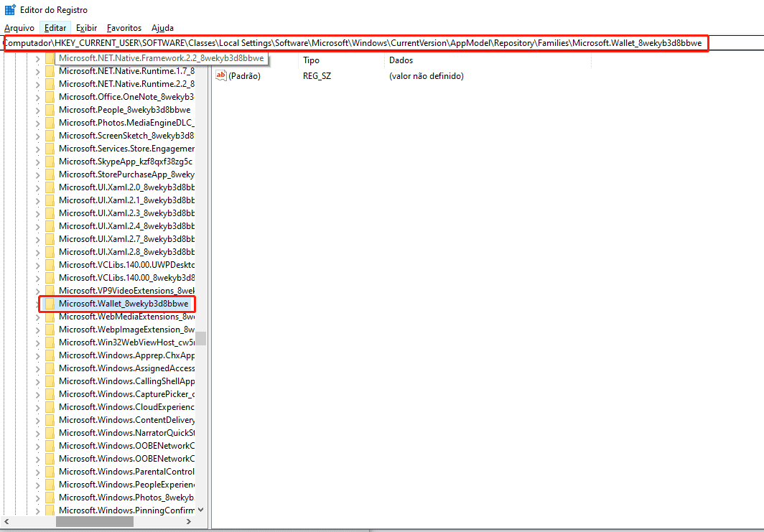Click folder icon of Microsoft.NET.Native.Runtime.1.7
Image resolution: width=764 pixels, height=532 pixels.
click(50, 71)
